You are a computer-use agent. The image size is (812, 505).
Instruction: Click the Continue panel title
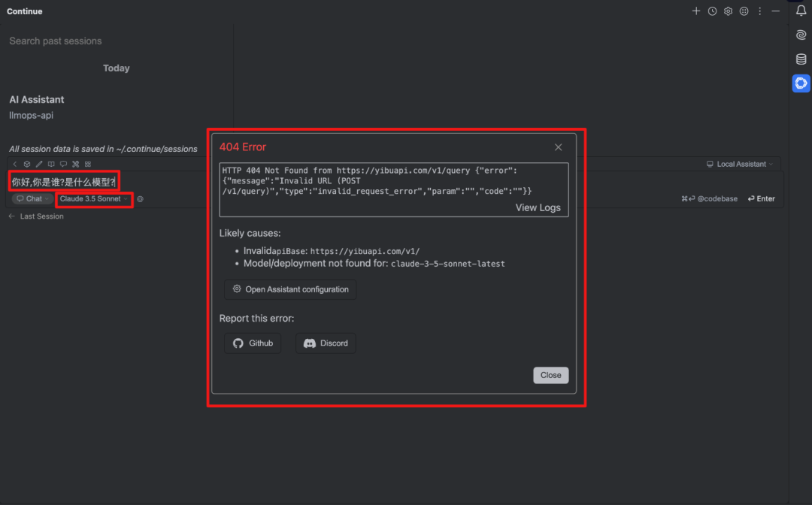[x=24, y=11]
